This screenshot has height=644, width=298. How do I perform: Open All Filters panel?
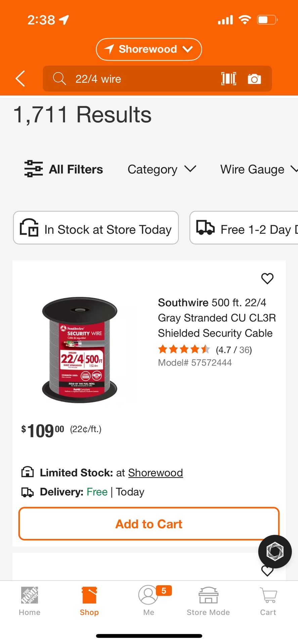coord(64,169)
